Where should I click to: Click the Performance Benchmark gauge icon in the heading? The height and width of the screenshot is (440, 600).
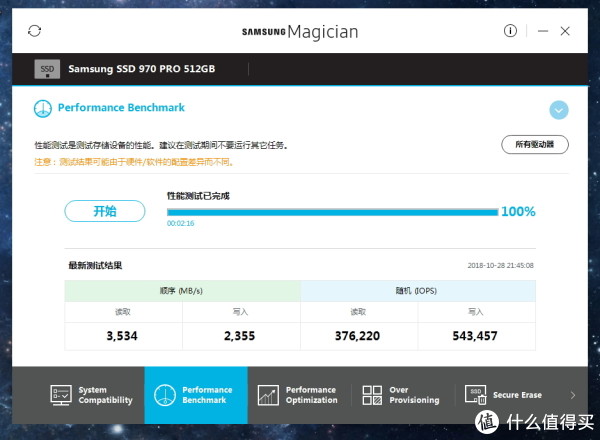(43, 109)
